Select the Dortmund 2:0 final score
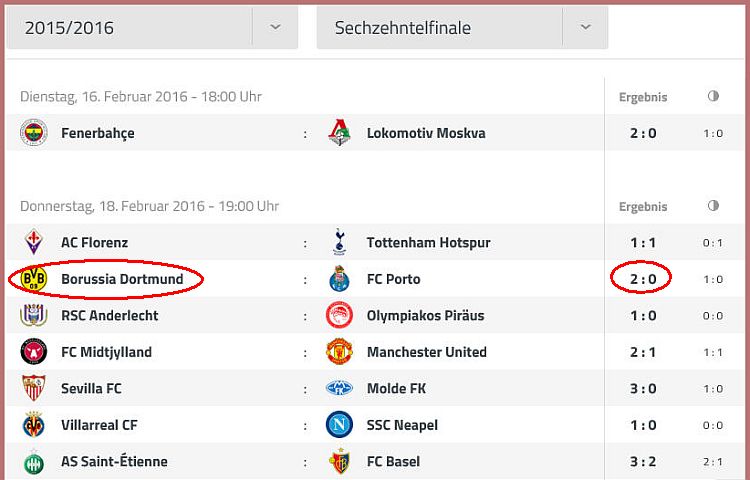 pos(643,279)
